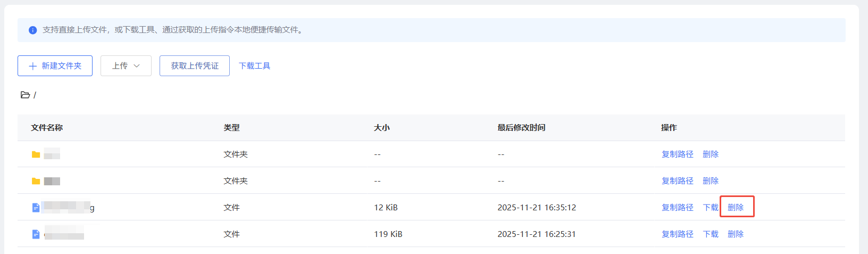Click 删除 for the second folder
The width and height of the screenshot is (868, 254).
(711, 181)
